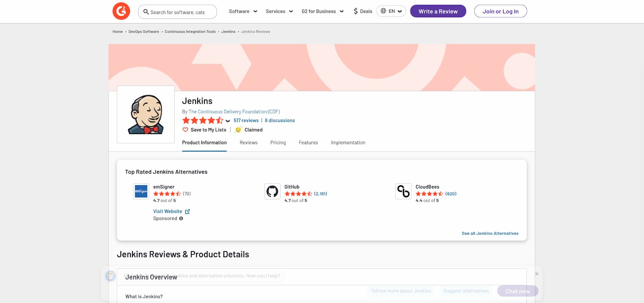Click the Jenkins butler logo image
644x303 pixels.
[146, 115]
